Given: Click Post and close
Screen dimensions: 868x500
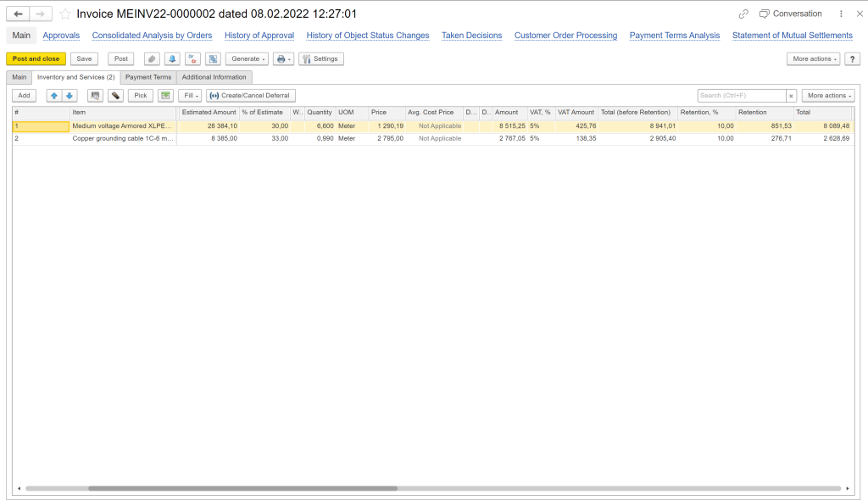Looking at the screenshot, I should tap(36, 58).
